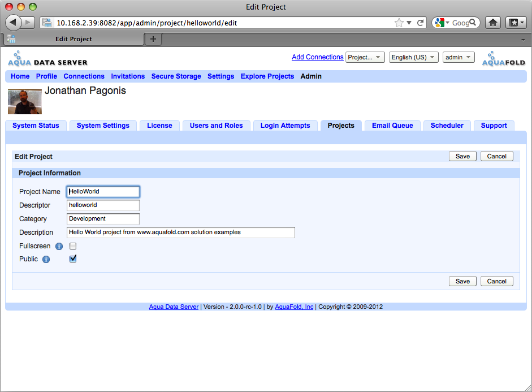Click Jonathan Pagonis profile photo thumbnail
This screenshot has height=392, width=532.
pyautogui.click(x=25, y=101)
